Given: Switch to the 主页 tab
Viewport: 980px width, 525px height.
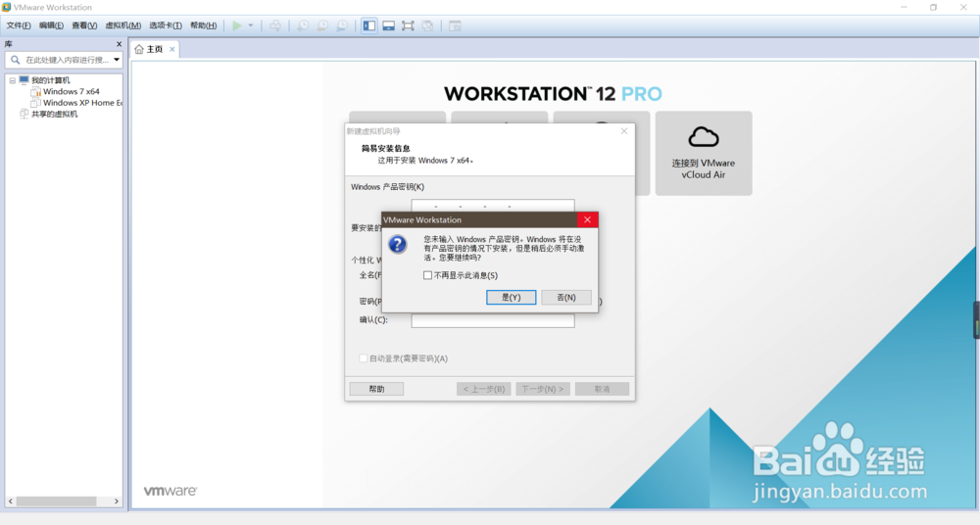Looking at the screenshot, I should 155,49.
